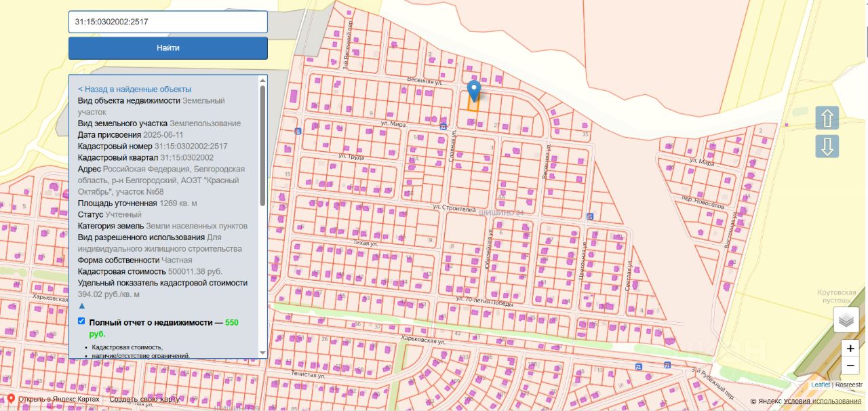Click cadastral cost 500011.38 руб.
Viewport: 868px width, 411px height.
196,272
